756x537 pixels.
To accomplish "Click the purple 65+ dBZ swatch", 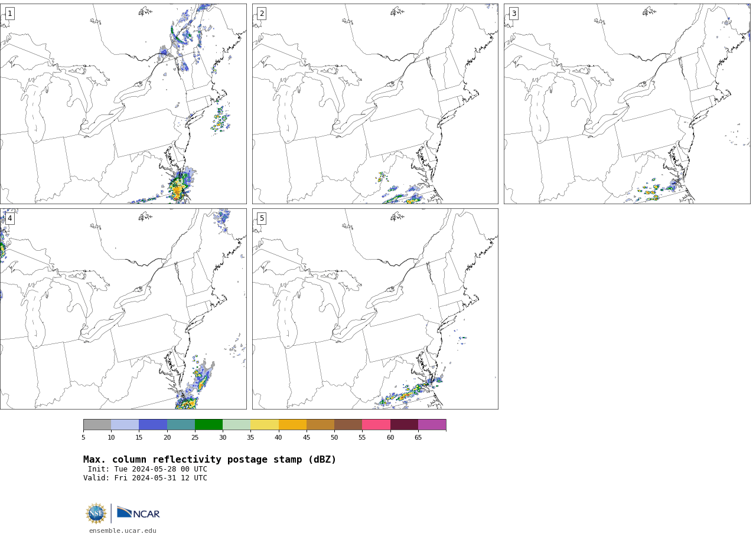I will (x=432, y=425).
